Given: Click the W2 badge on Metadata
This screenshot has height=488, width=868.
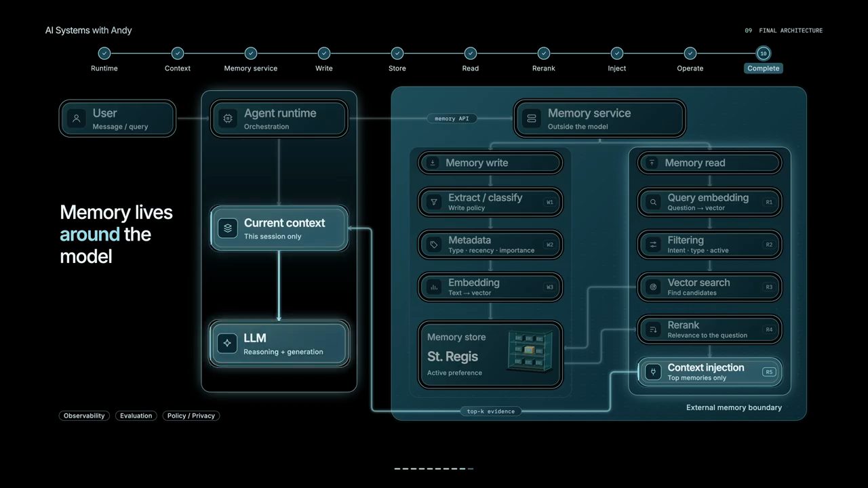Looking at the screenshot, I should 550,245.
